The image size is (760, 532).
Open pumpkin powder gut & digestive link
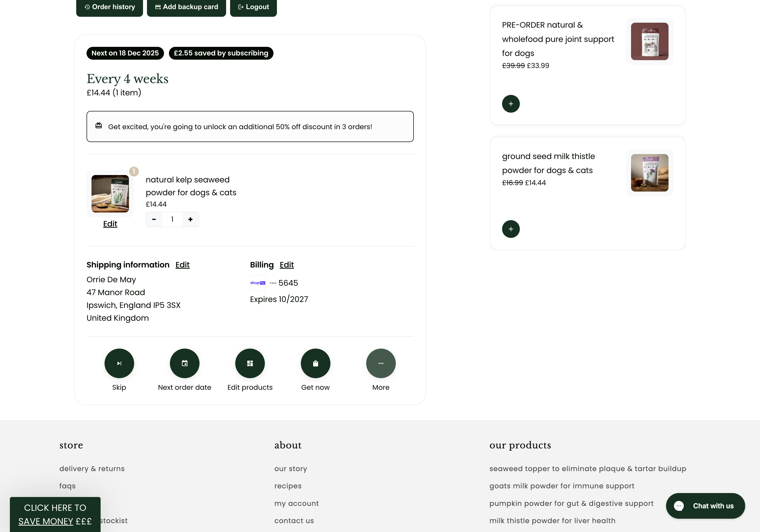coord(571,503)
